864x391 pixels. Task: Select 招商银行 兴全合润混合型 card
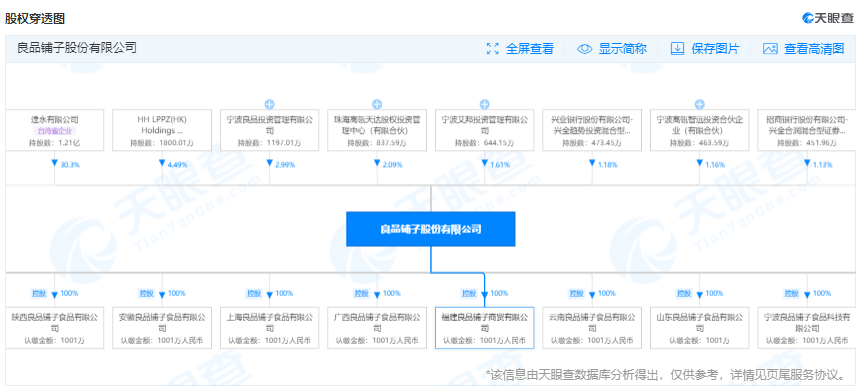point(807,130)
